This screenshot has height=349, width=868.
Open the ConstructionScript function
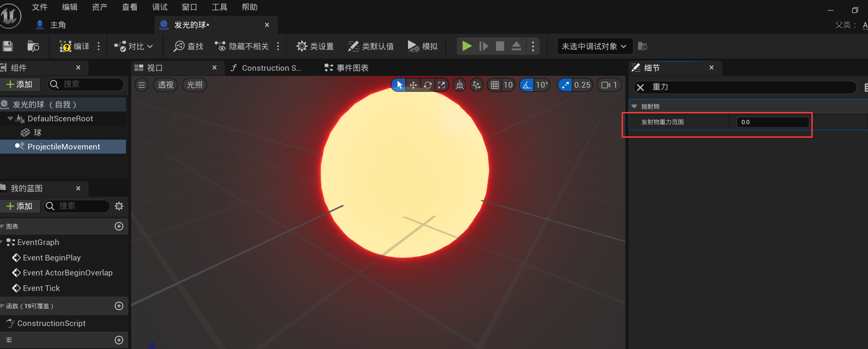51,323
